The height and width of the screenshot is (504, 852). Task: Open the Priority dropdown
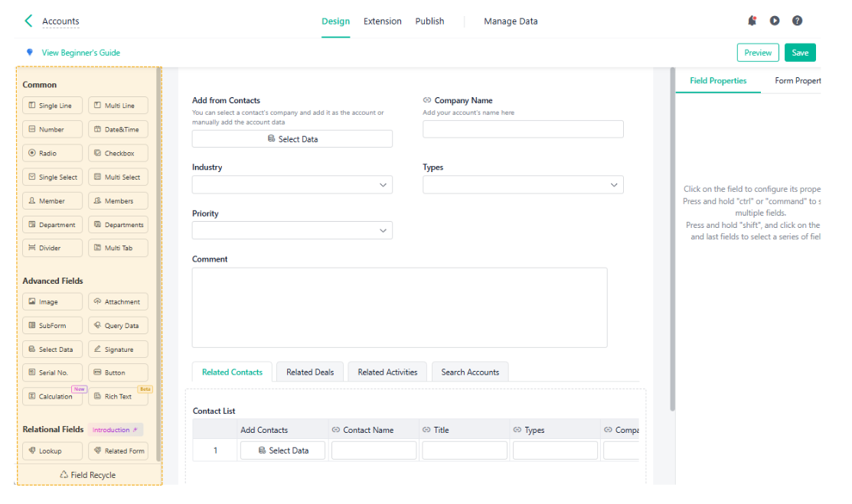(x=292, y=230)
